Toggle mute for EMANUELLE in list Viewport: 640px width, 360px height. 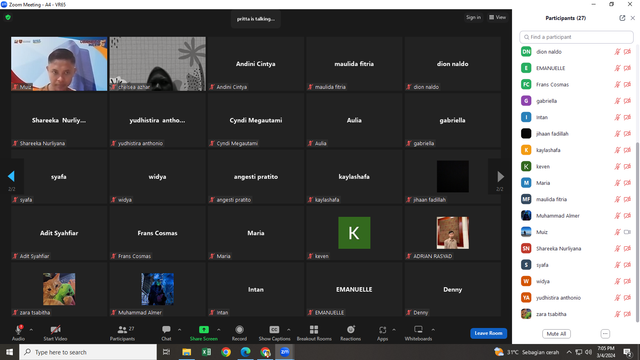click(x=618, y=68)
